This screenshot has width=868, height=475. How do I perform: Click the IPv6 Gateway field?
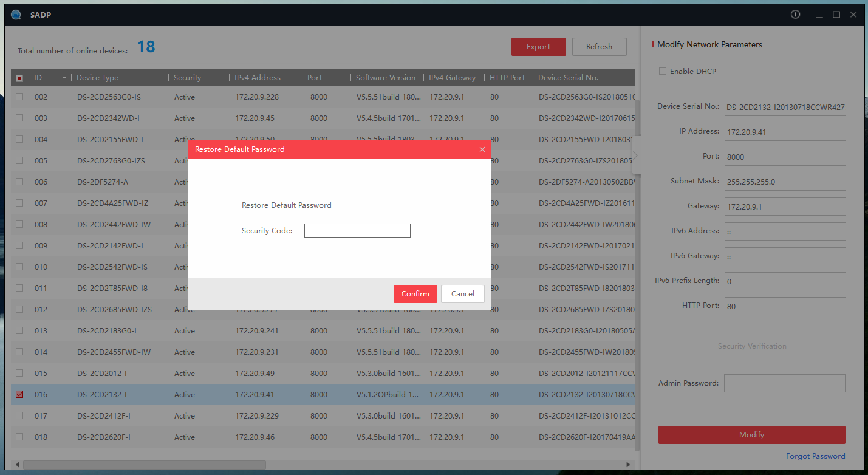(785, 256)
